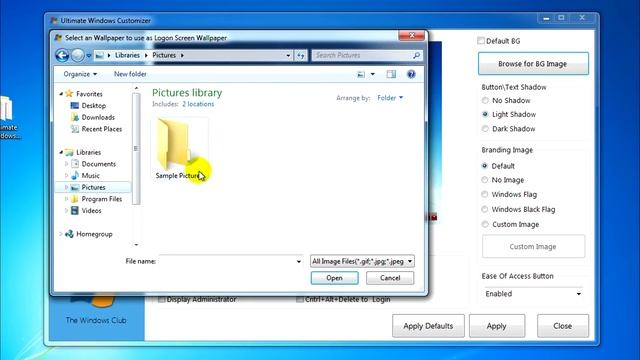Open the Organize menu
This screenshot has height=360, width=640.
pos(80,74)
